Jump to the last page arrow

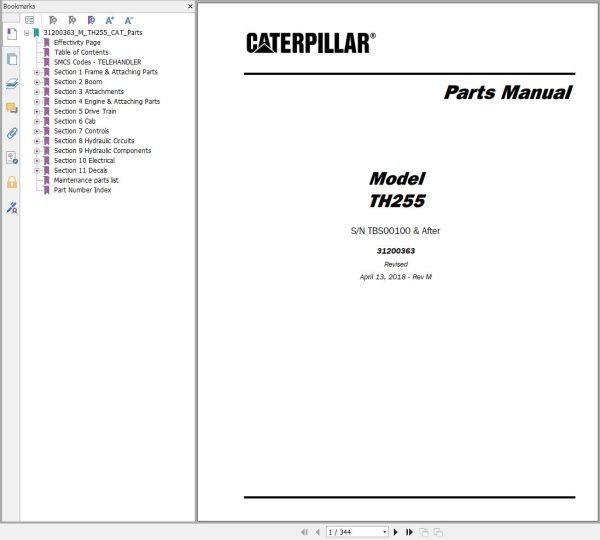pyautogui.click(x=409, y=532)
